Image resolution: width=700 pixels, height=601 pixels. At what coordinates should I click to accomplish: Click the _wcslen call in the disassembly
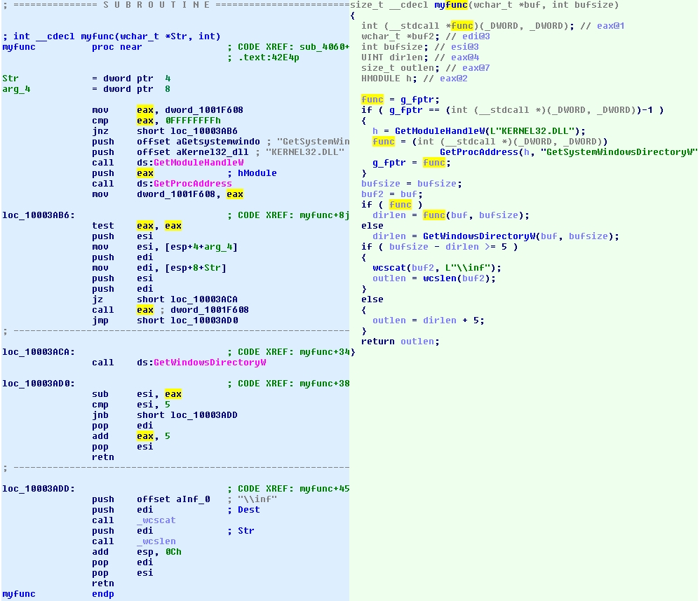[156, 541]
